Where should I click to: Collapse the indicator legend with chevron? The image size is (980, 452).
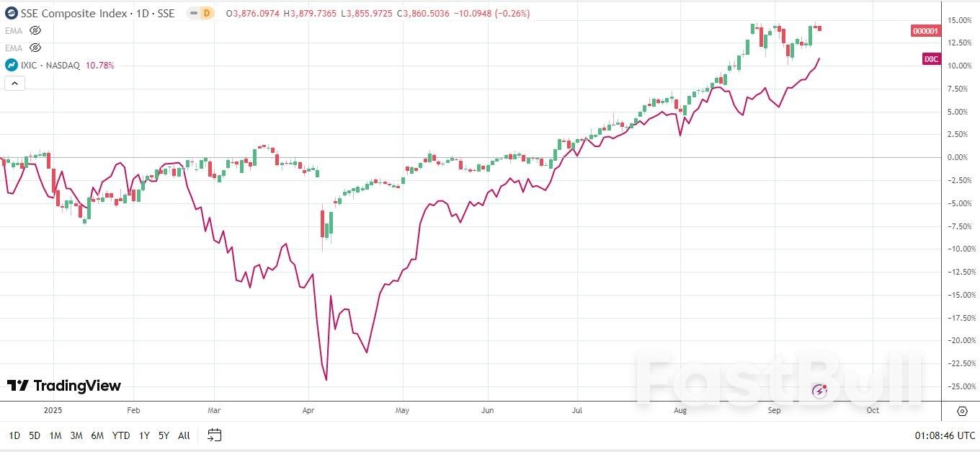tap(15, 83)
